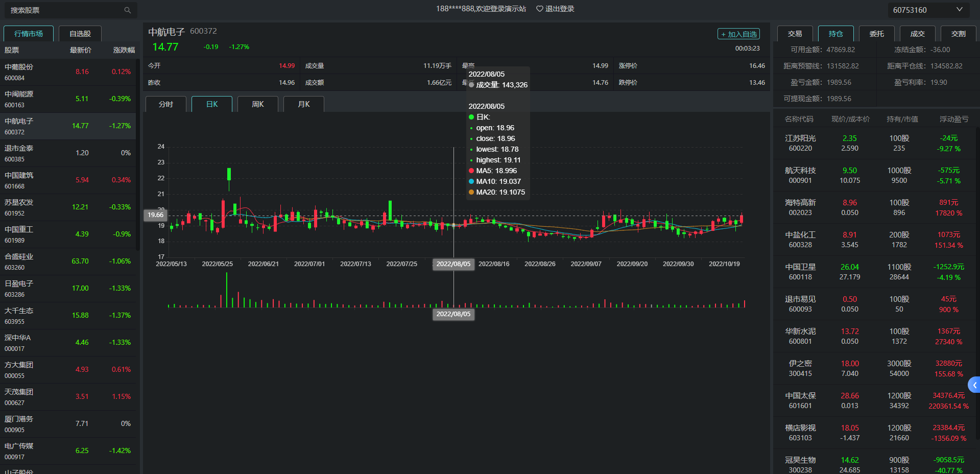Switch chart to 月K monthly view
This screenshot has width=980, height=474.
304,104
